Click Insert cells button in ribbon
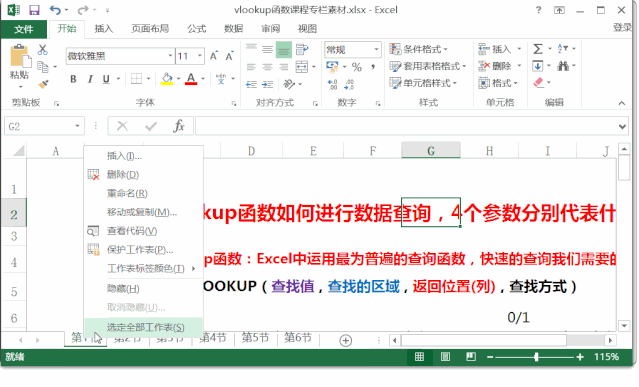This screenshot has width=639, height=387. [494, 49]
